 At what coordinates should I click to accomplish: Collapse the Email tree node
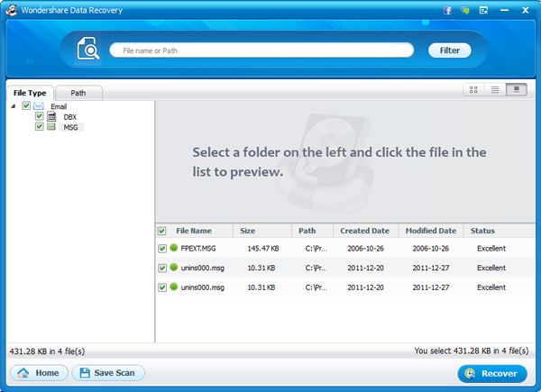point(14,106)
